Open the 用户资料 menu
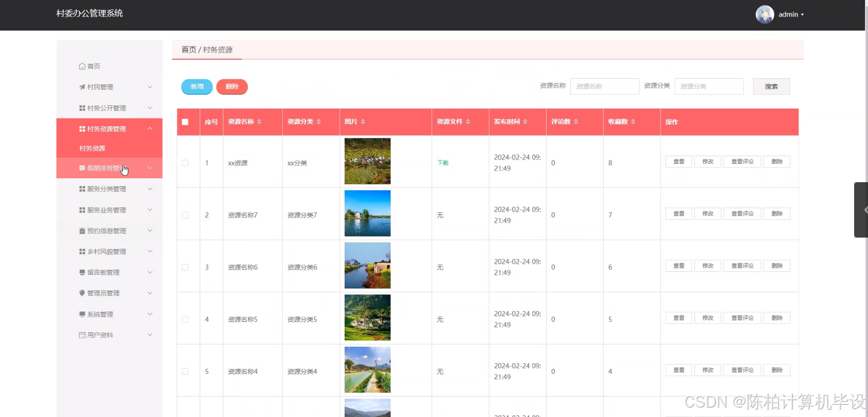The image size is (868, 417). pyautogui.click(x=110, y=335)
